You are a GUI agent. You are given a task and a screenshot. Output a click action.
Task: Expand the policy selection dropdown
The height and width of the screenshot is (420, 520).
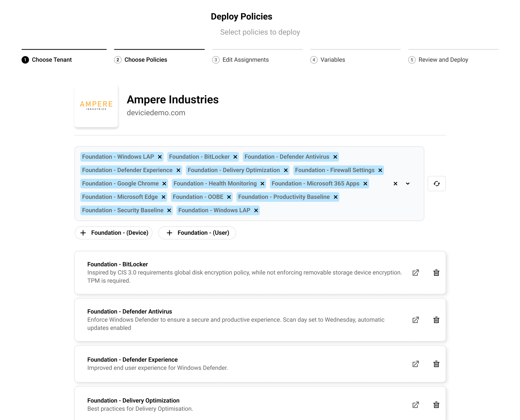[407, 183]
